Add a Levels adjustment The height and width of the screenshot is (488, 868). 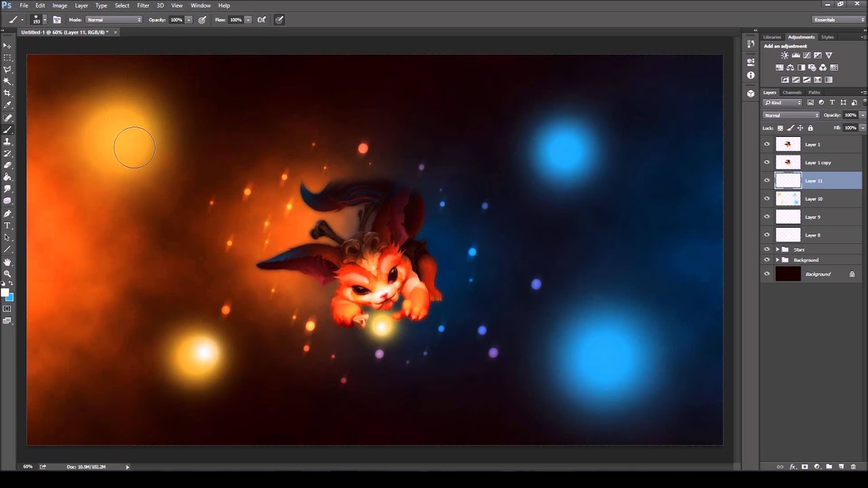[x=795, y=56]
